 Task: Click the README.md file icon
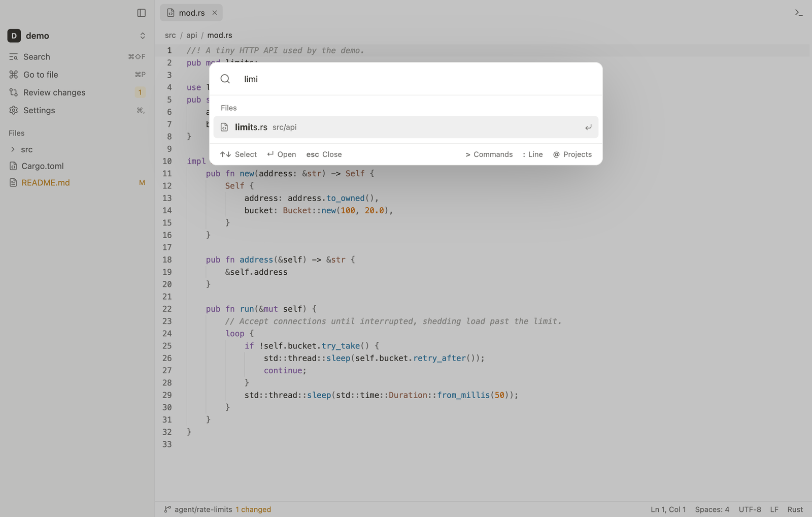13,182
